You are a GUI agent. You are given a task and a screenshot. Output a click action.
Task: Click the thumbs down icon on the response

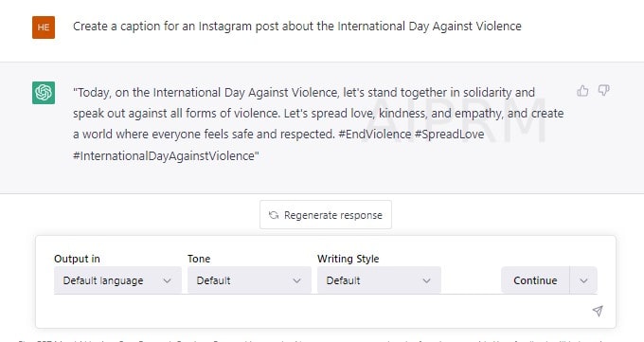tap(603, 90)
